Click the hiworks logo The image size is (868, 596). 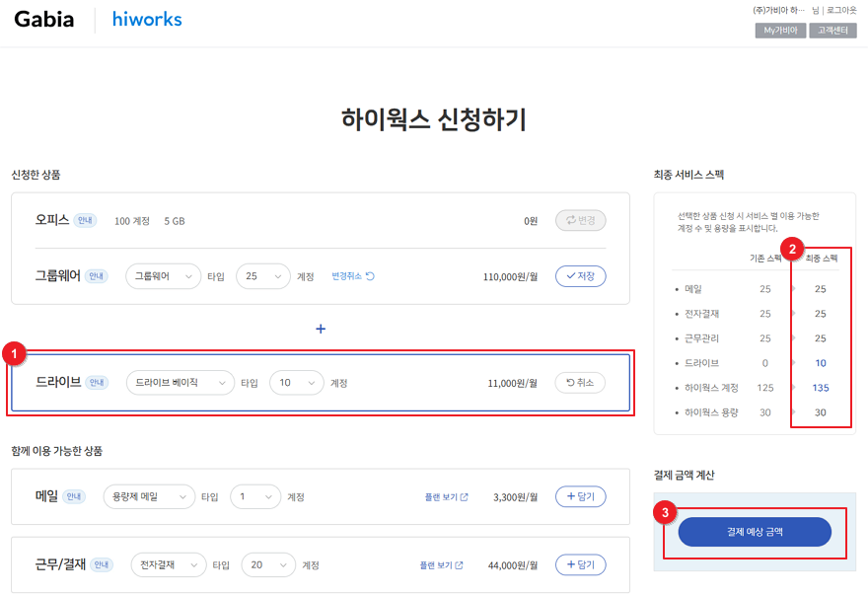[147, 20]
